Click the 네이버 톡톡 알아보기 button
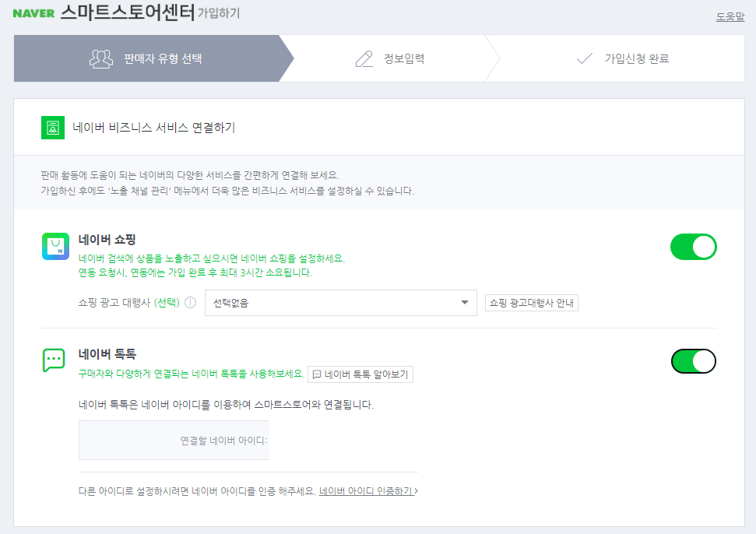The image size is (756, 534). pyautogui.click(x=360, y=374)
